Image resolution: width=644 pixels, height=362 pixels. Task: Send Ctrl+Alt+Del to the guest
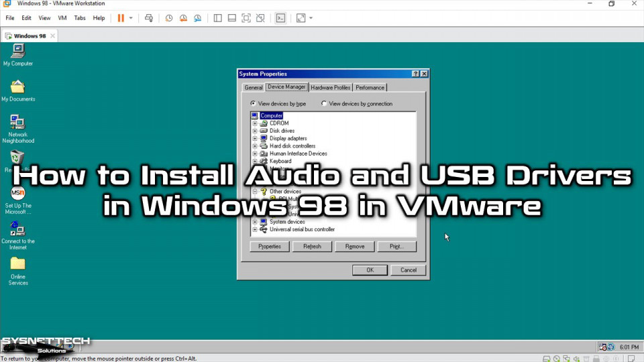pos(149,18)
